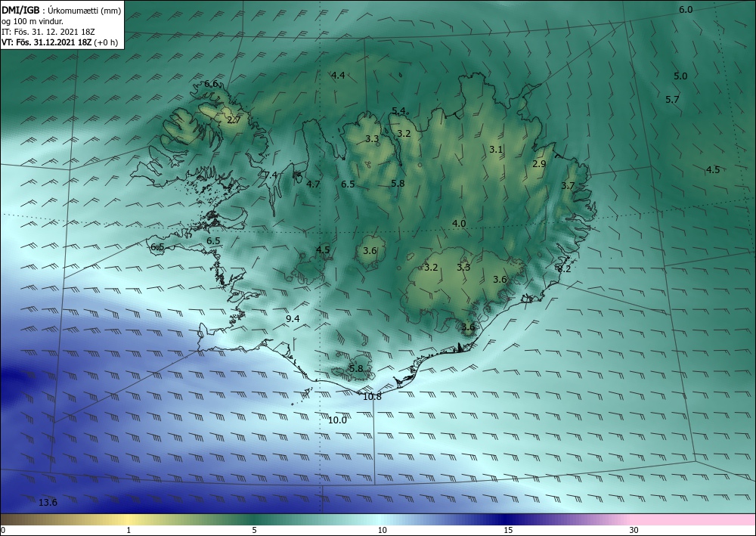Select the map value 4.0
Screen dimensions: 756x536
tap(459, 224)
